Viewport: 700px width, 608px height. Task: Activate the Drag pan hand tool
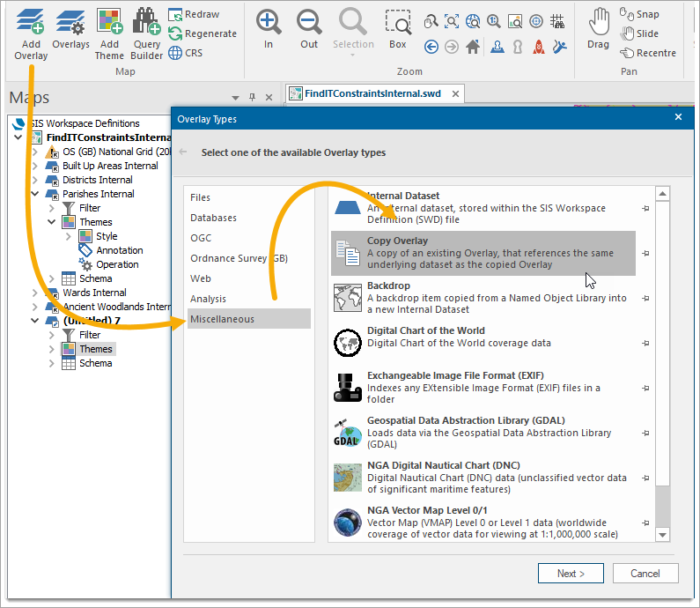coord(599,28)
